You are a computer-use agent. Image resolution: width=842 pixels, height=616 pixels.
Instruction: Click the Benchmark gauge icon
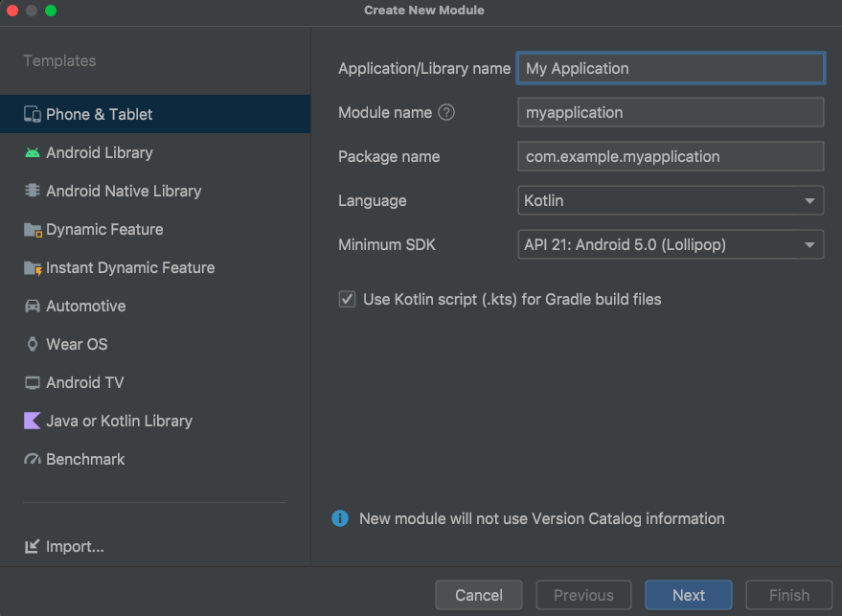(x=33, y=460)
